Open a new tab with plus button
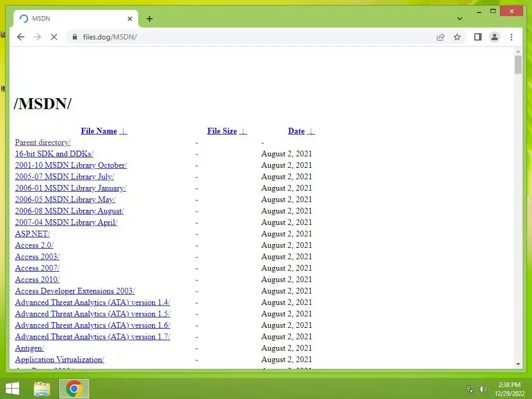532x399 pixels. click(x=150, y=19)
